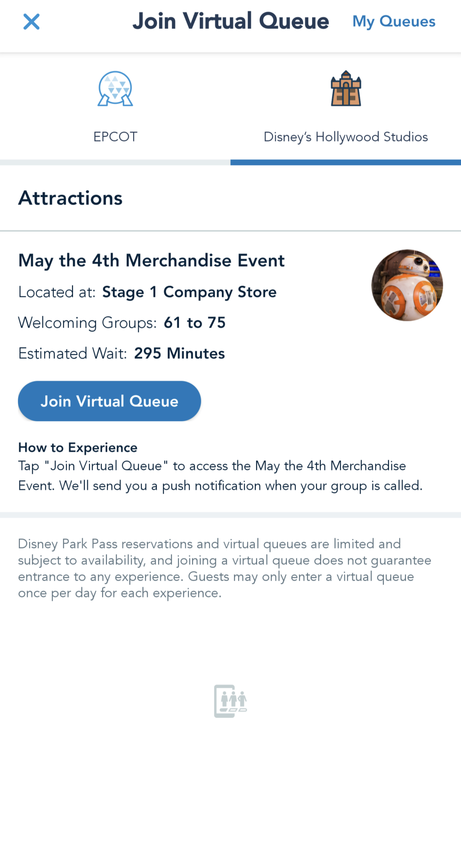Tap the Attractions section heading
461x868 pixels.
pyautogui.click(x=70, y=198)
